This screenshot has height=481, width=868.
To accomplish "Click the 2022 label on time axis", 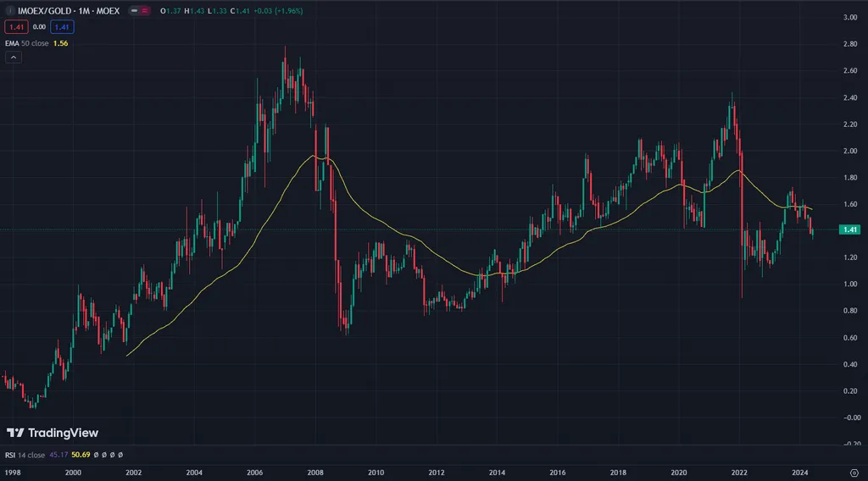I will [739, 472].
